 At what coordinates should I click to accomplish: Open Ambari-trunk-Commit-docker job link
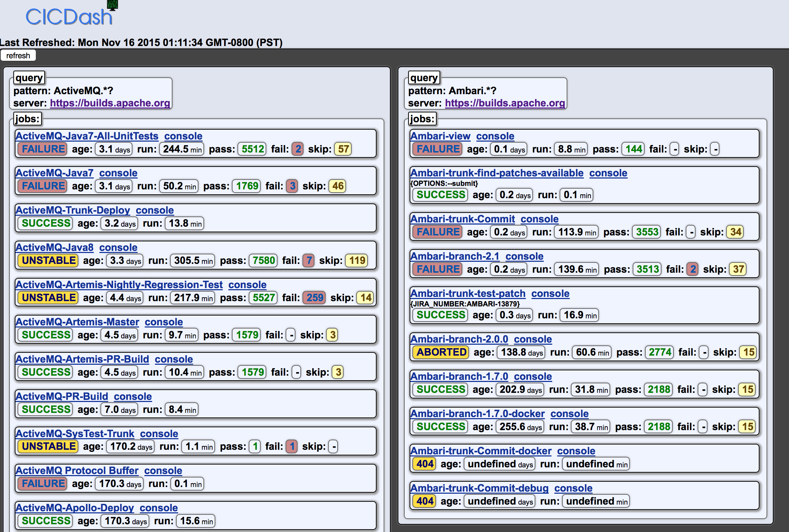(x=481, y=451)
